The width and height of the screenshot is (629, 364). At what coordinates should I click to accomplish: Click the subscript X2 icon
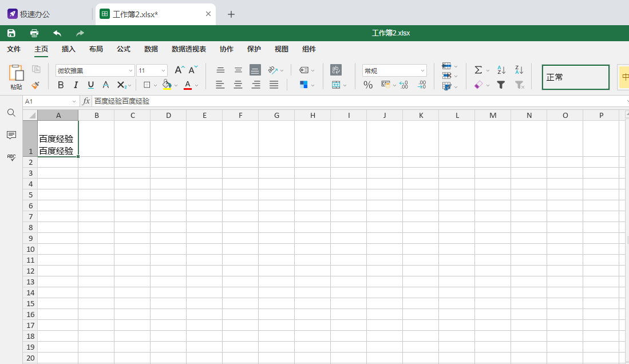[x=121, y=85]
